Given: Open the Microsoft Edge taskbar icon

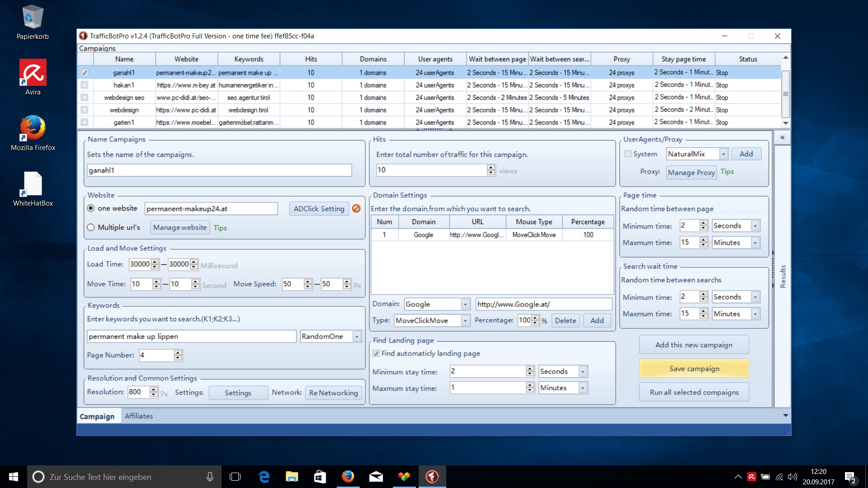Looking at the screenshot, I should pos(264,477).
